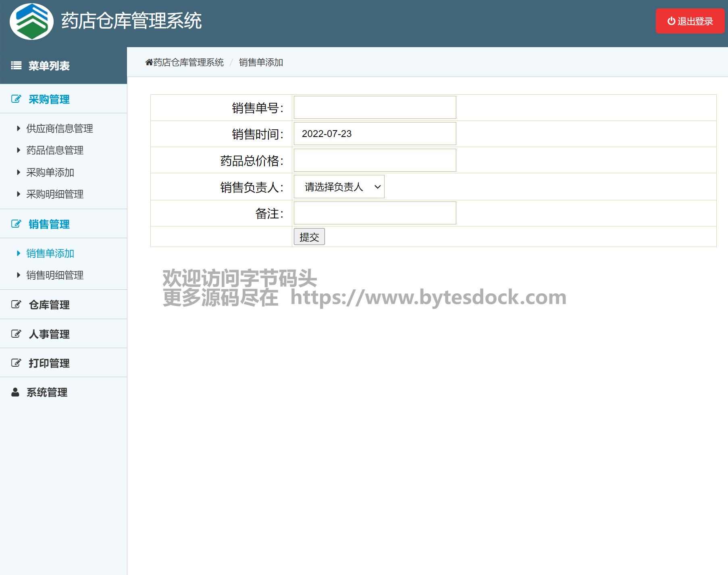Image resolution: width=728 pixels, height=575 pixels.
Task: Select 销售明细管理 in sidebar
Action: pyautogui.click(x=55, y=275)
